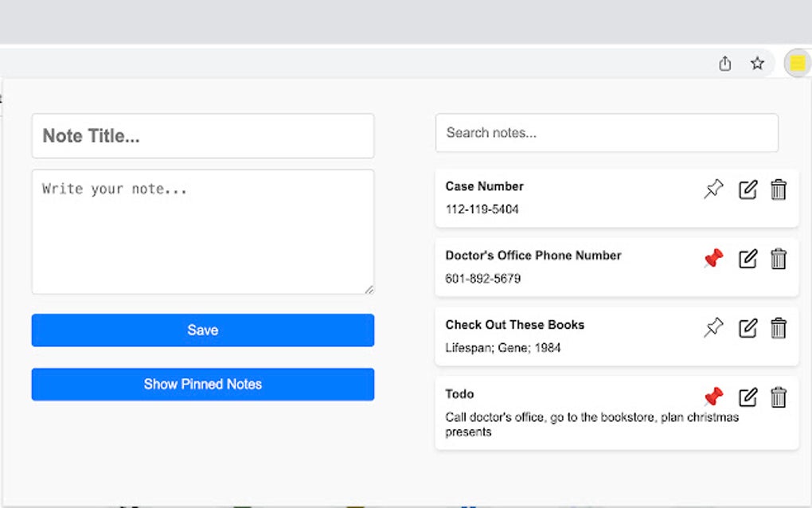Bookmark the page with the star icon
812x508 pixels.
[756, 62]
